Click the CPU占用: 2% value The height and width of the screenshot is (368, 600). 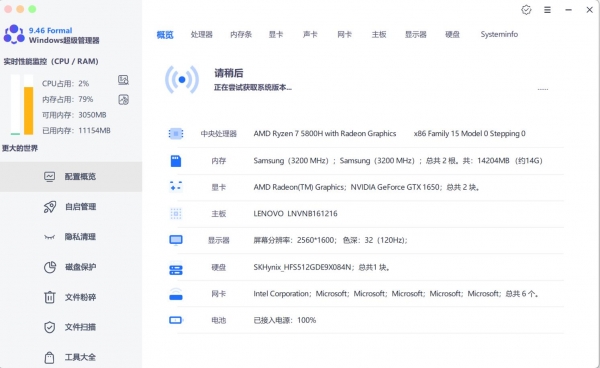tap(65, 83)
